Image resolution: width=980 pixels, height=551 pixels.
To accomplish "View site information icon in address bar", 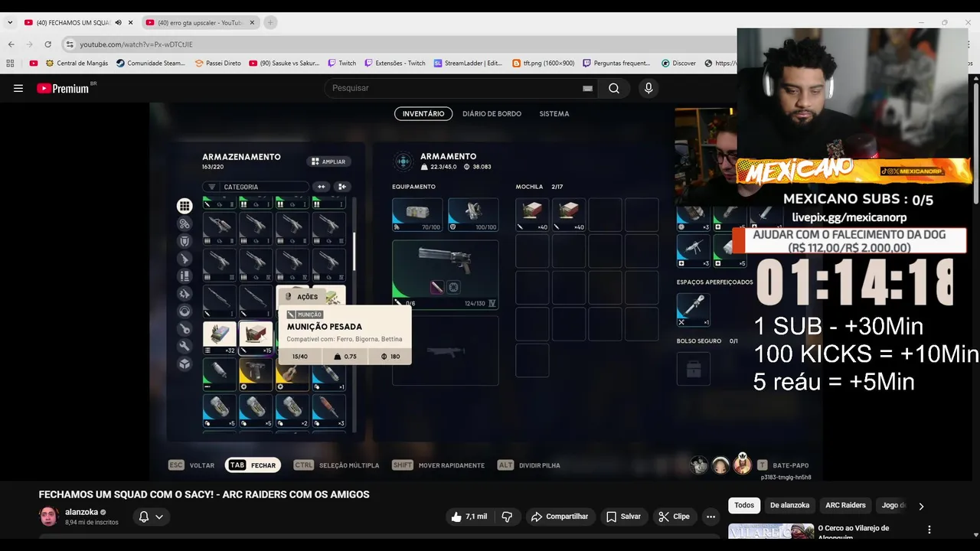I will 70,44.
